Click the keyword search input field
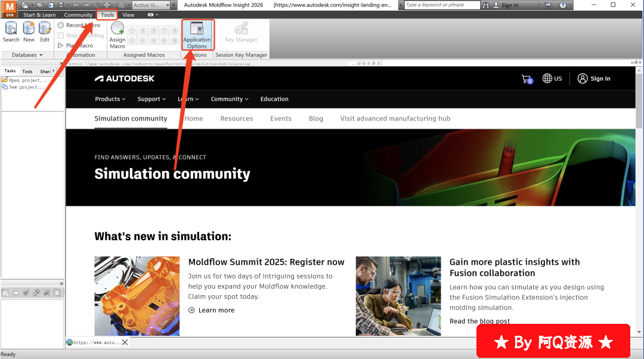 point(441,5)
